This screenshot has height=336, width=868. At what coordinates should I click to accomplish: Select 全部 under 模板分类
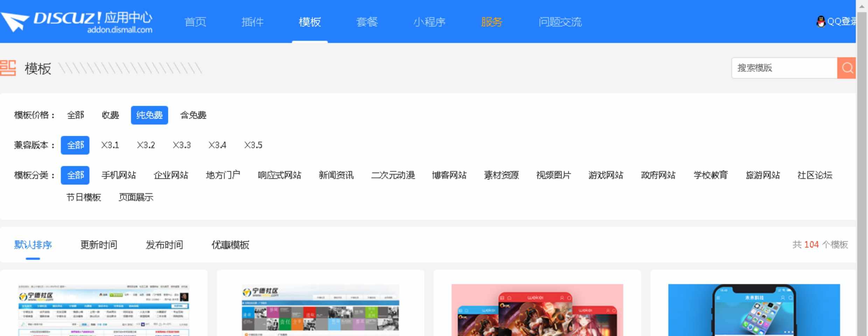[75, 175]
